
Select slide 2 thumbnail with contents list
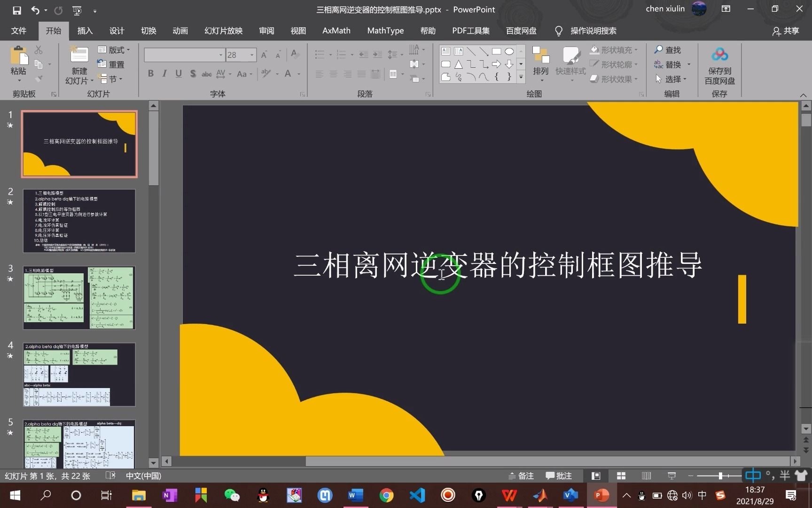click(x=79, y=221)
